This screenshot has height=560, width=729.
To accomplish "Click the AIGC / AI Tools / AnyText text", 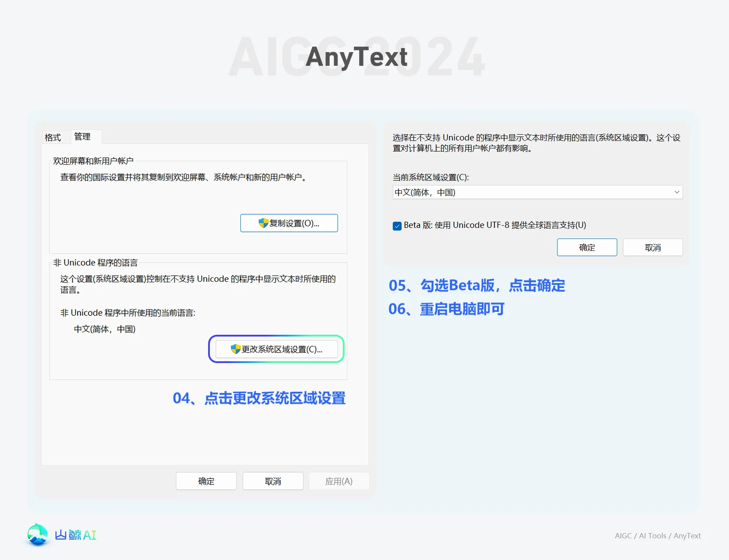I will click(658, 536).
